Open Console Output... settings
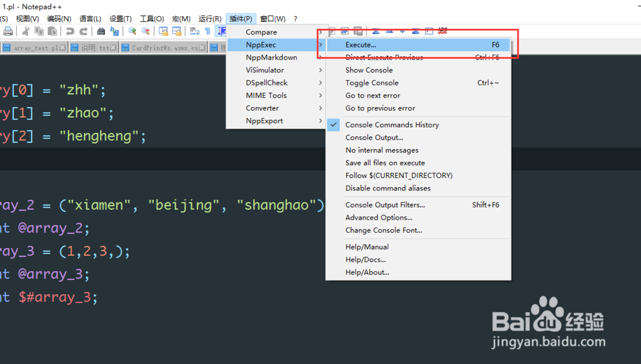 418,138
